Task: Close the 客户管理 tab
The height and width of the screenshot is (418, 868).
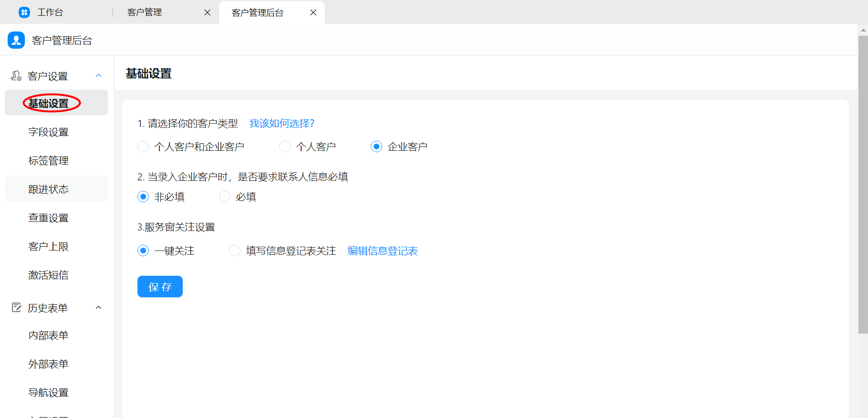Action: (x=207, y=12)
